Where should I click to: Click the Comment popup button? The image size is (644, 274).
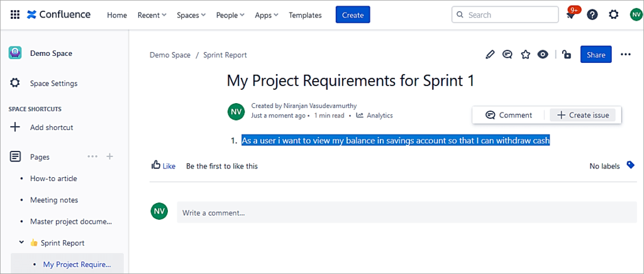click(508, 115)
